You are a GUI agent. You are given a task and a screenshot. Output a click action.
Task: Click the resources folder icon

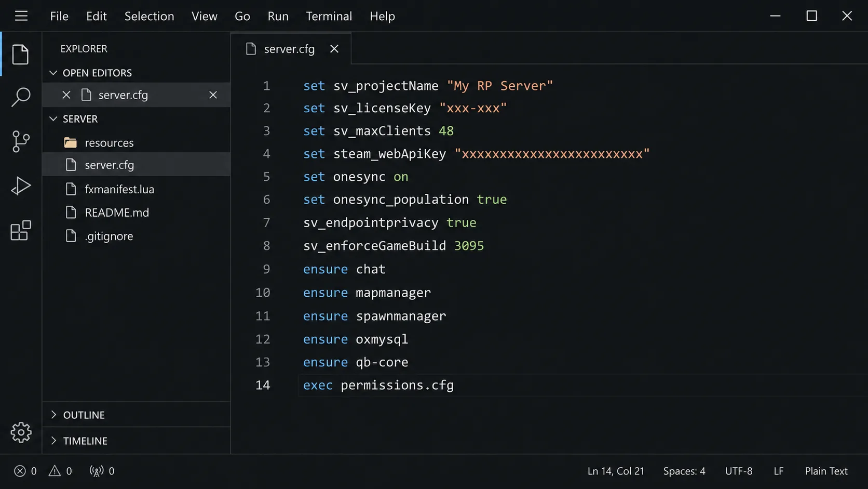point(71,142)
